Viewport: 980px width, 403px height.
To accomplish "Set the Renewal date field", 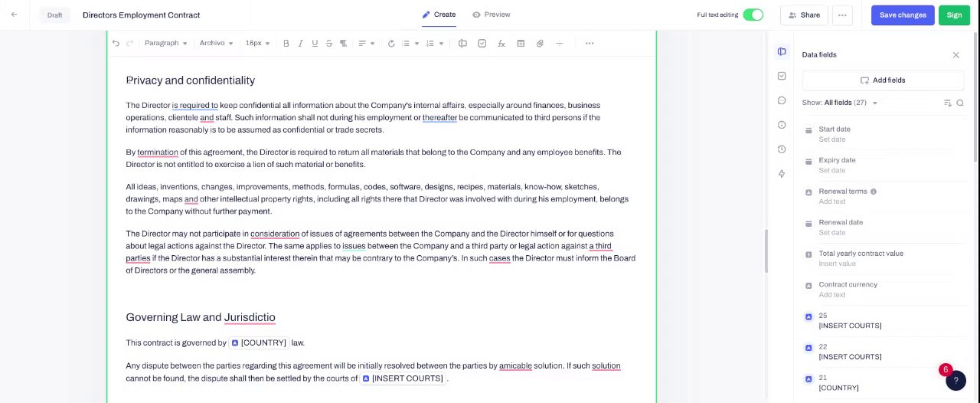I will pyautogui.click(x=883, y=228).
